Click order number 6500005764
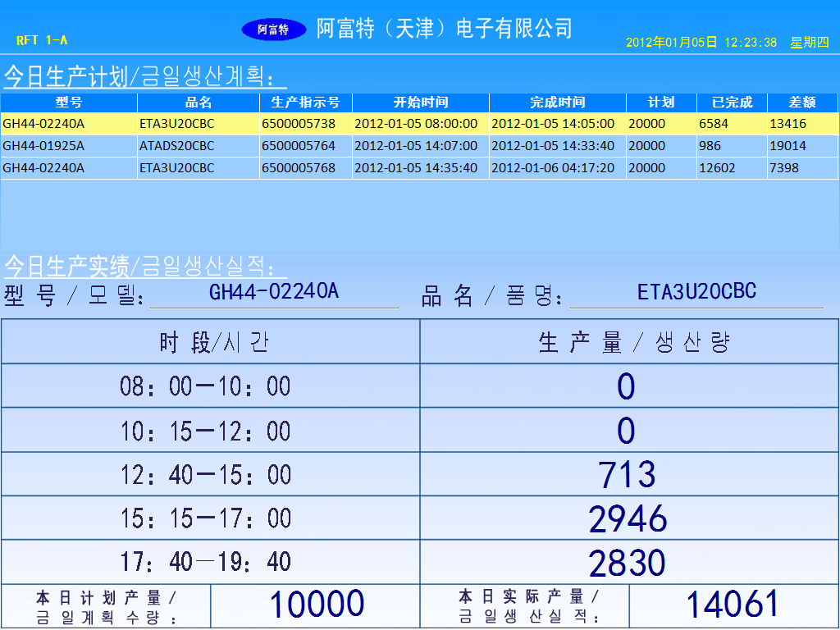840x630 pixels. pyautogui.click(x=306, y=146)
